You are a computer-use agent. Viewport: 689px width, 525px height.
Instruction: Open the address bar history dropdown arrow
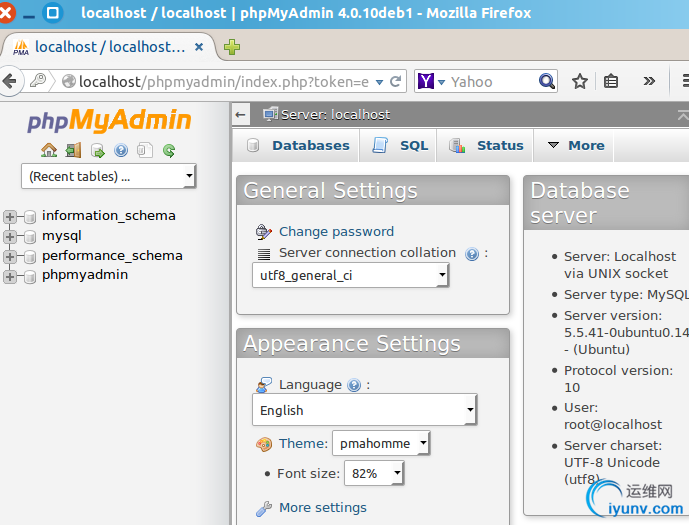click(x=380, y=82)
